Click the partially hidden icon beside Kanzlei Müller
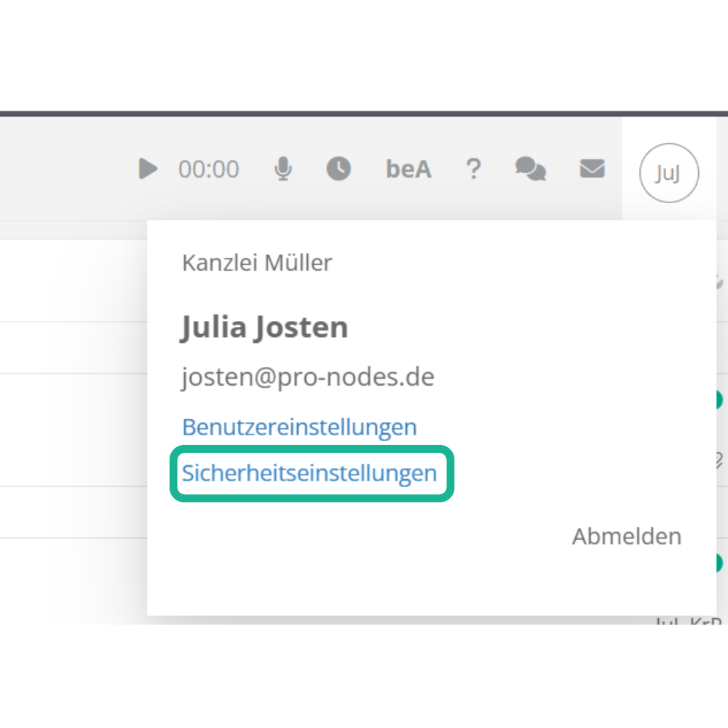 (x=719, y=281)
